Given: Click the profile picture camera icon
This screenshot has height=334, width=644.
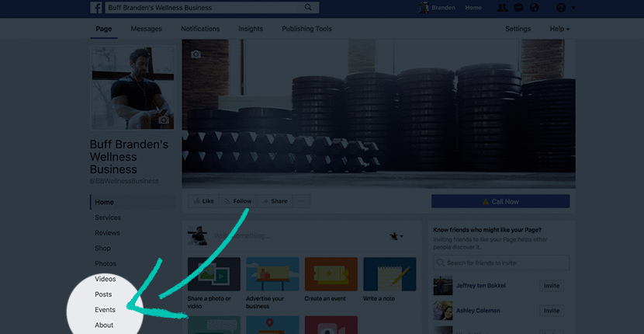Looking at the screenshot, I should click(x=164, y=120).
